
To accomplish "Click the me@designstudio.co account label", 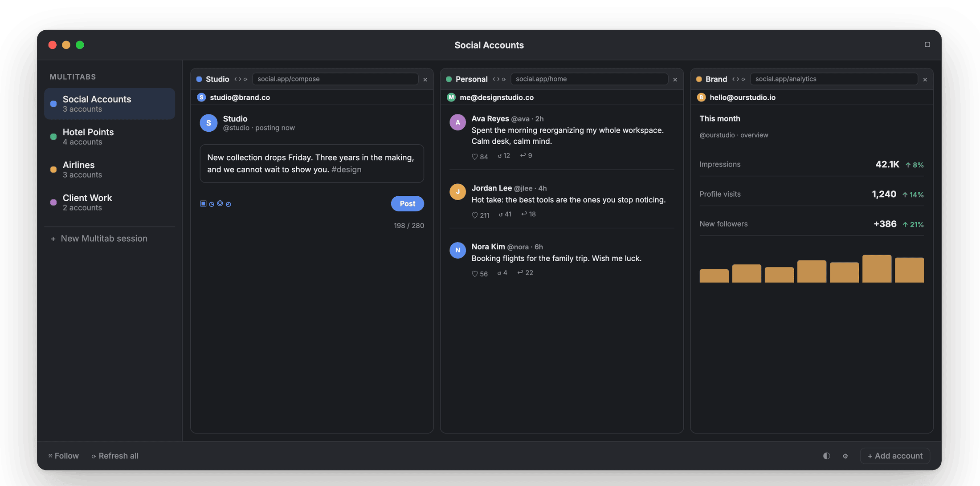I will tap(497, 97).
